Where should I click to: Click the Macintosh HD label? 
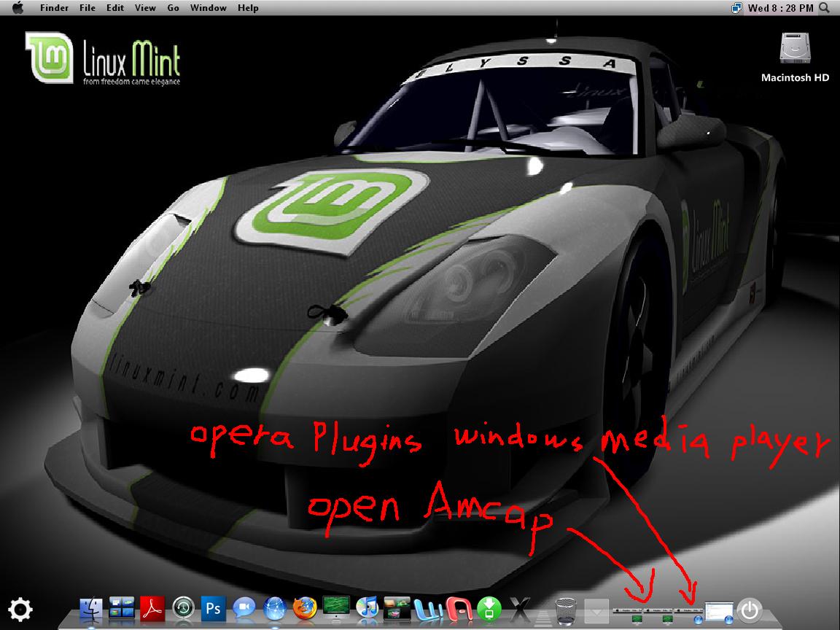(x=795, y=78)
